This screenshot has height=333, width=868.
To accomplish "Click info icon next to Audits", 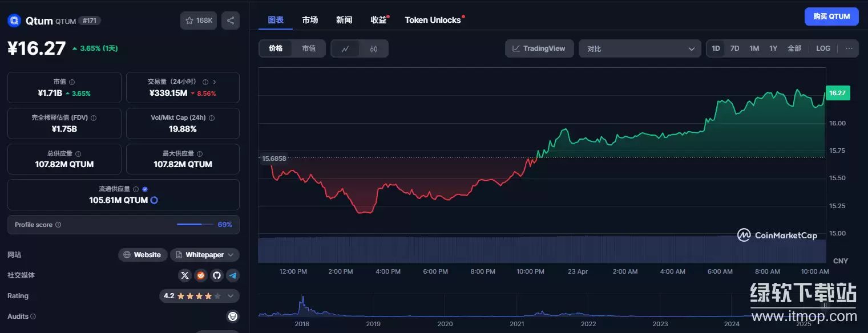I will coord(33,316).
